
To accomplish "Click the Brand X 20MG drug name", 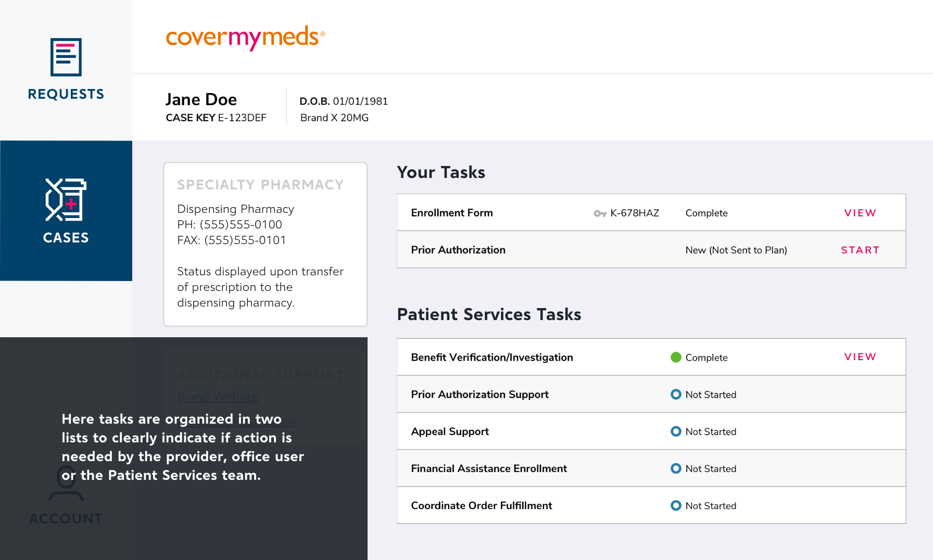I will [334, 118].
